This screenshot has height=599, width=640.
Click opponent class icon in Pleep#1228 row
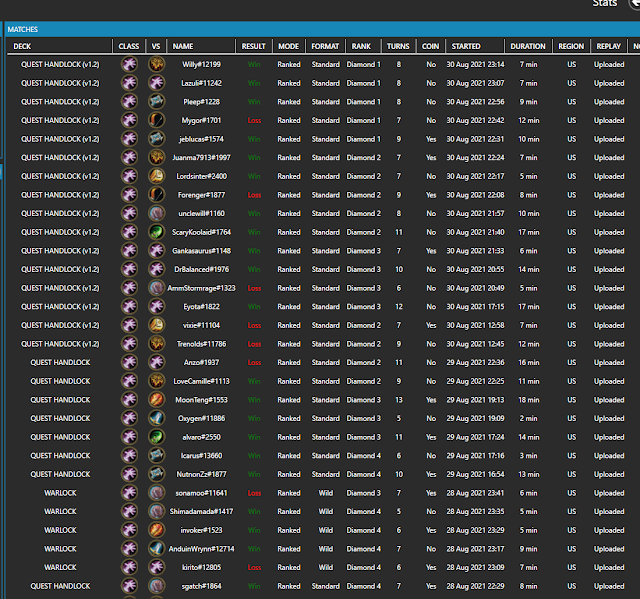coord(156,102)
